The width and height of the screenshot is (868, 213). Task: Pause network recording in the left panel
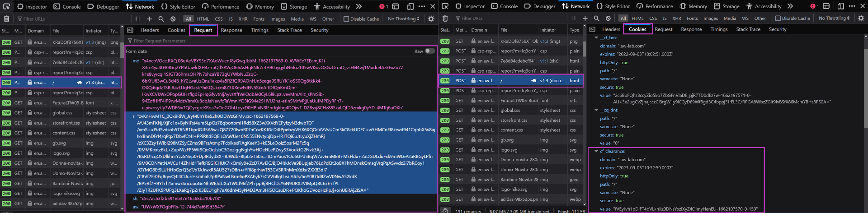137,19
